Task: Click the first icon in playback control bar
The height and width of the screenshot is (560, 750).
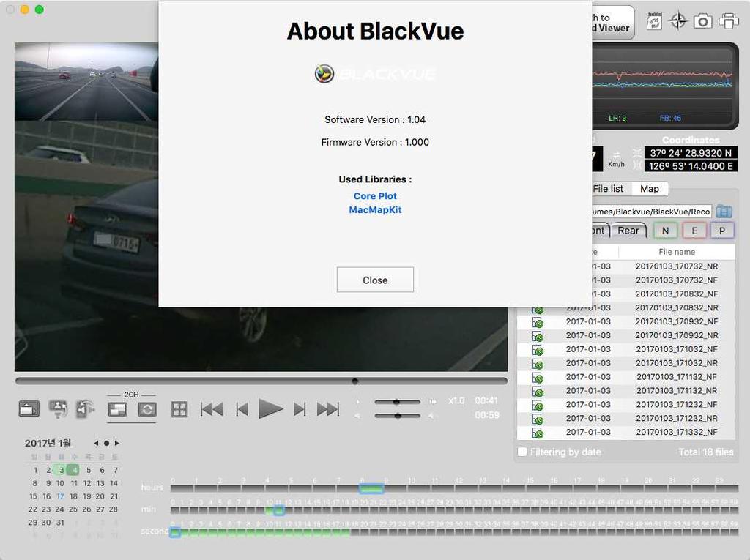Action: (x=29, y=409)
